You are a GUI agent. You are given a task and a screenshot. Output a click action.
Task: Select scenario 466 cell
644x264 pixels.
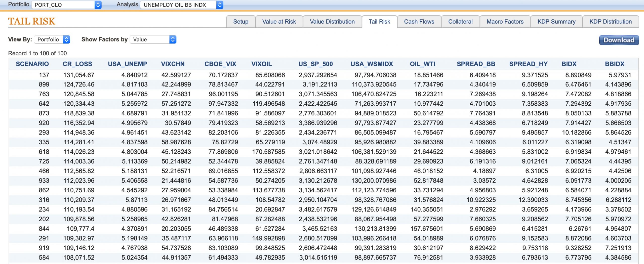tap(44, 171)
